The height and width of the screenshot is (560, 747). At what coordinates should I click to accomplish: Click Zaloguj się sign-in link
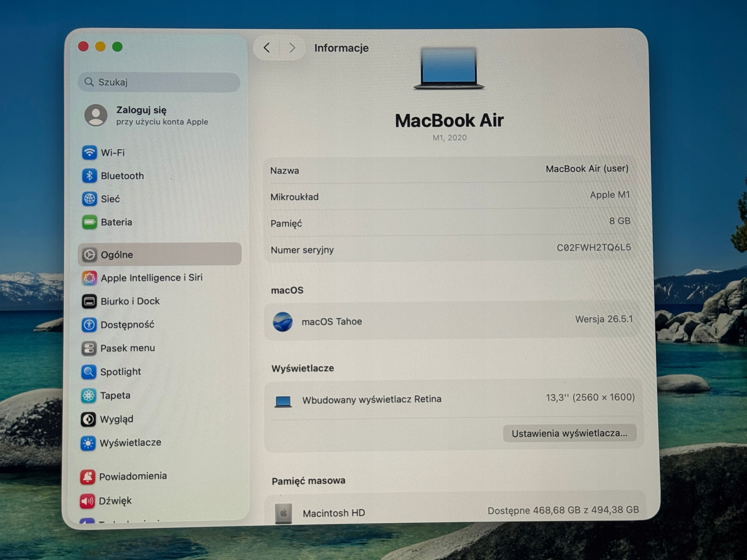pos(142,110)
